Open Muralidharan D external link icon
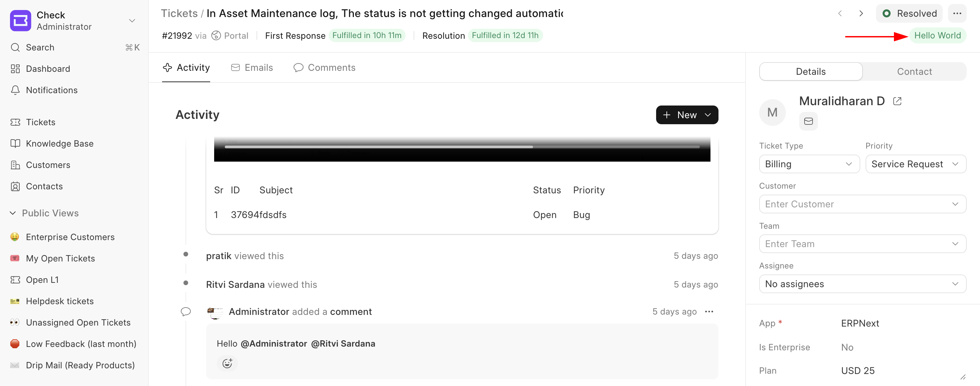Viewport: 980px width, 386px height. pyautogui.click(x=897, y=101)
